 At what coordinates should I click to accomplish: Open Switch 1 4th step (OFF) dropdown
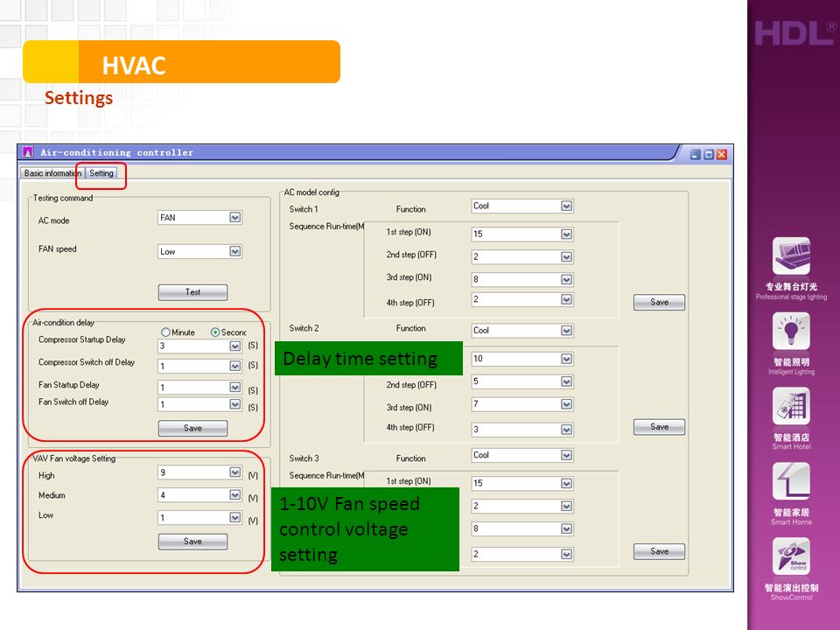[566, 299]
